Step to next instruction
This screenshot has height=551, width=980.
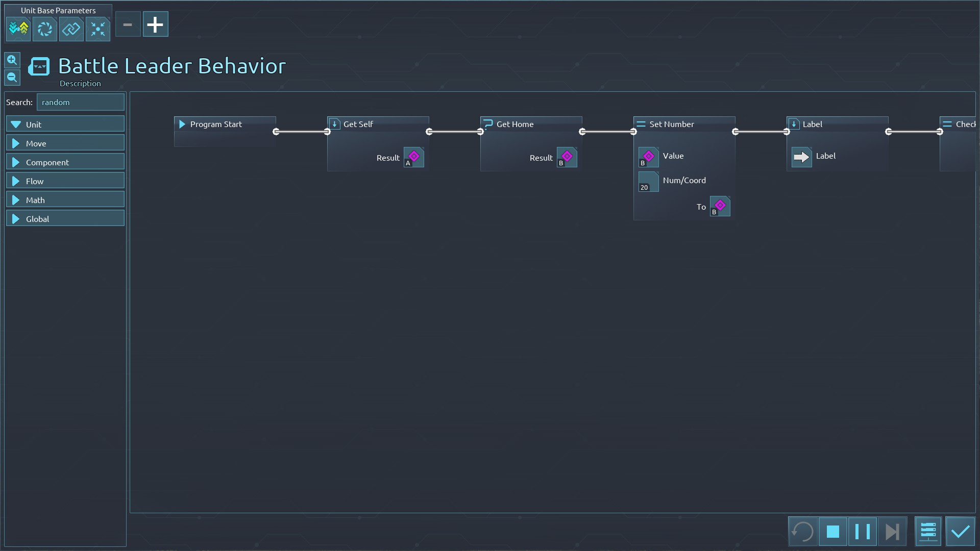(892, 532)
